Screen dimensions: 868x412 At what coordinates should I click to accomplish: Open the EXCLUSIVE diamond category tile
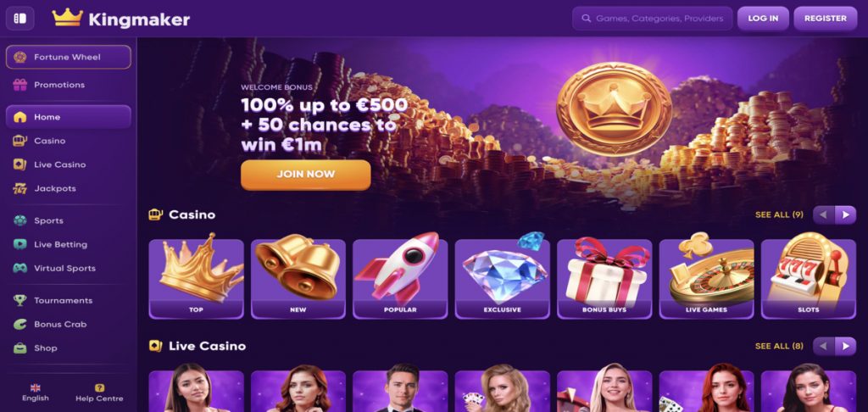(x=502, y=279)
